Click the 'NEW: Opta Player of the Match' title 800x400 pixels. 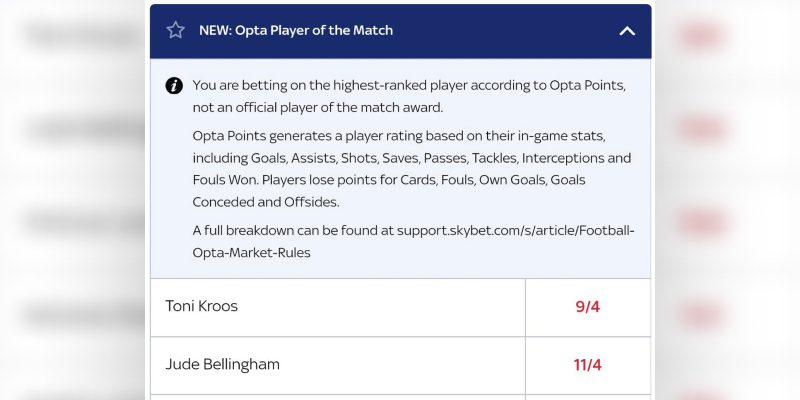click(295, 31)
